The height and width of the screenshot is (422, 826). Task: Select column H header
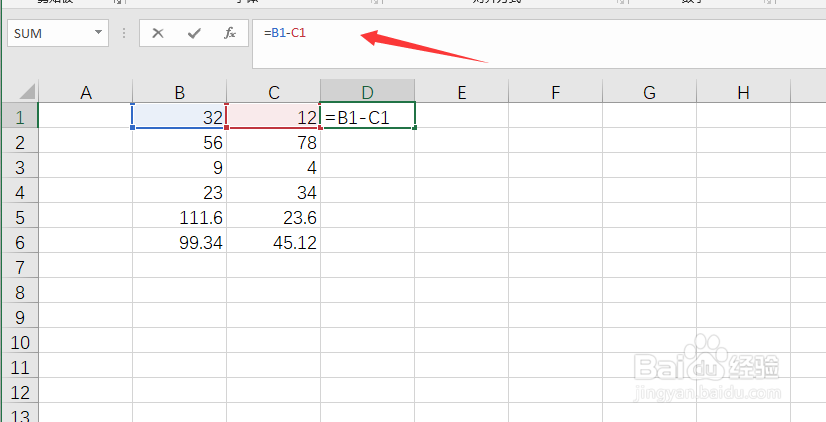[743, 92]
